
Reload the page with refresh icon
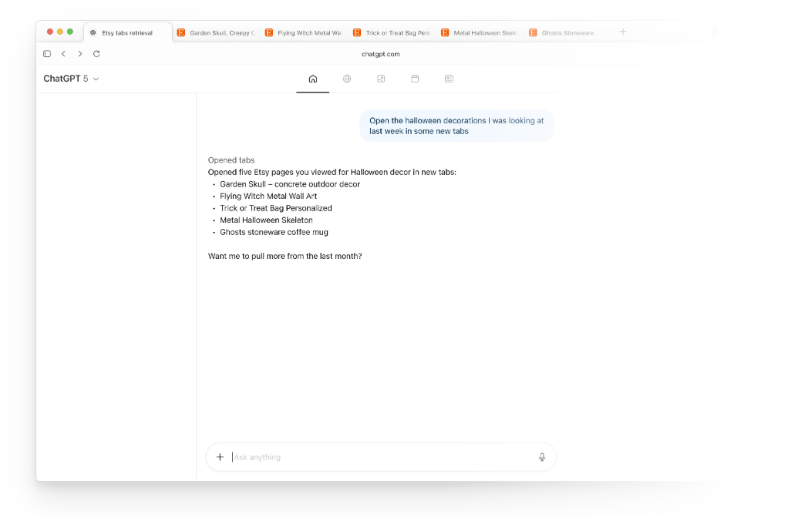coord(96,54)
